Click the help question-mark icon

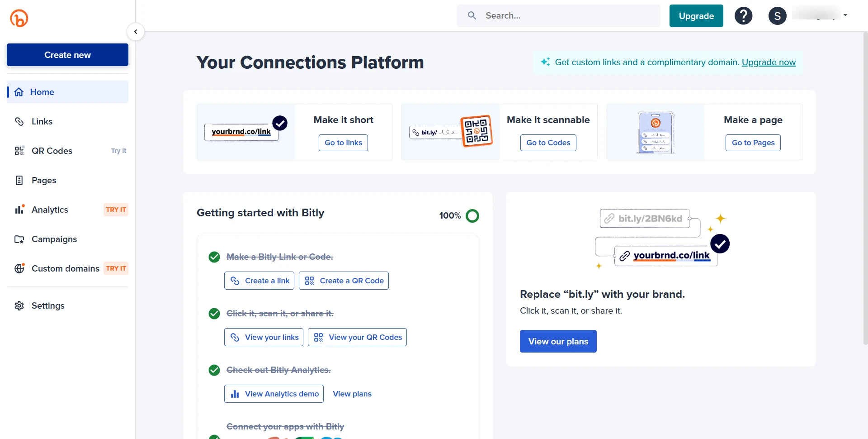[743, 15]
